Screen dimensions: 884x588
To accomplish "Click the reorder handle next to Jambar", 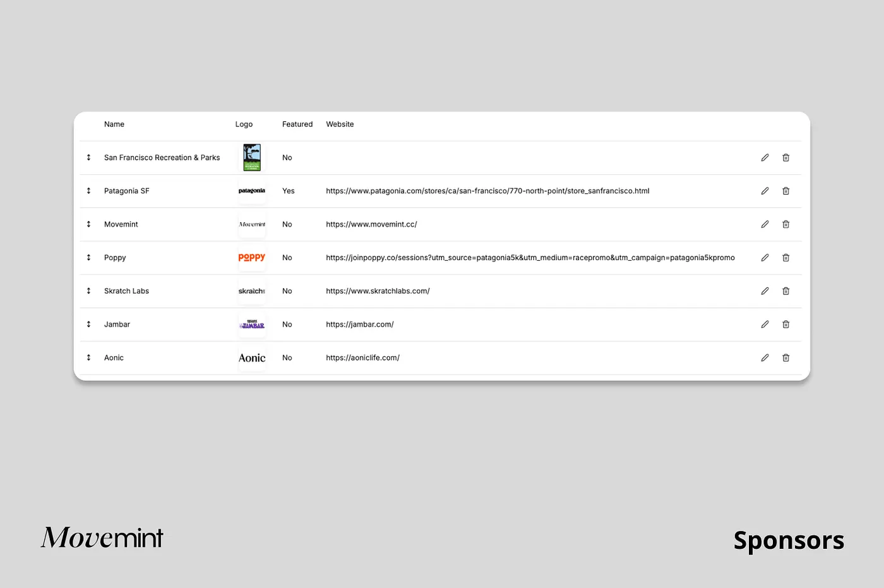I will coord(88,324).
